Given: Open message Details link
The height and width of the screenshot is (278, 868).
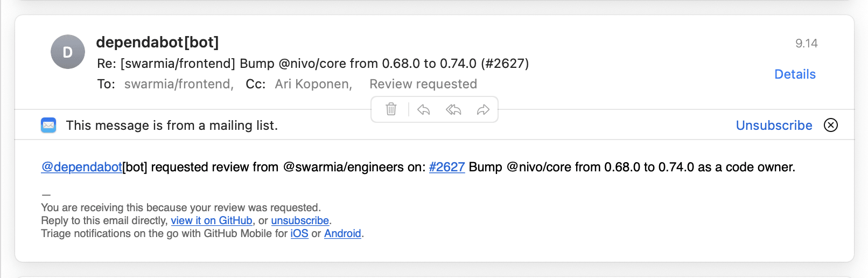Looking at the screenshot, I should pos(795,74).
